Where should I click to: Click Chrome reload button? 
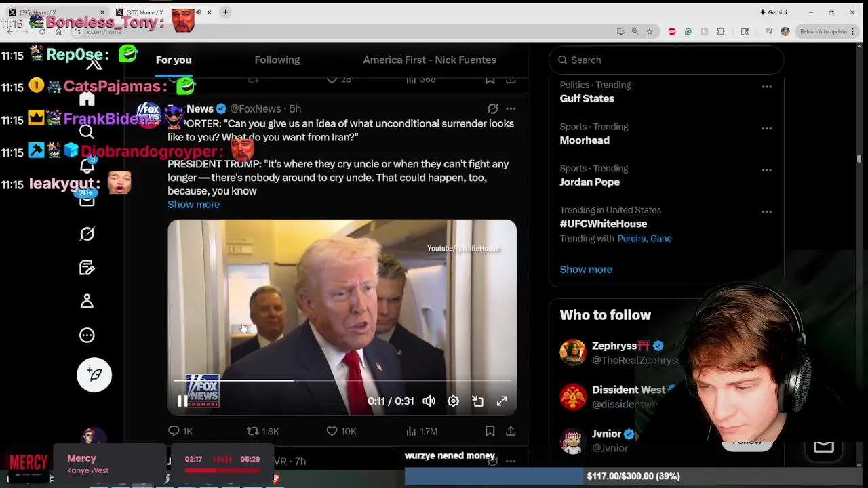41,31
